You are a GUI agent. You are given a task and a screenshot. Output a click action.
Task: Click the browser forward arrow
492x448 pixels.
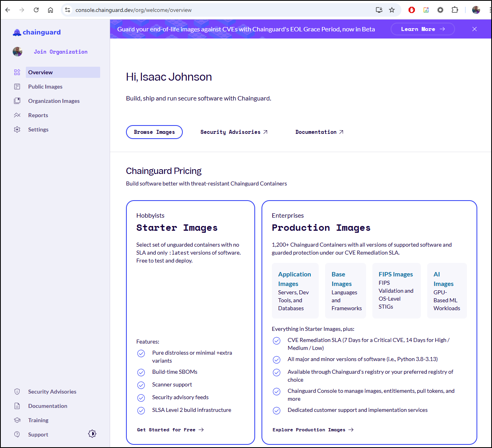click(22, 10)
